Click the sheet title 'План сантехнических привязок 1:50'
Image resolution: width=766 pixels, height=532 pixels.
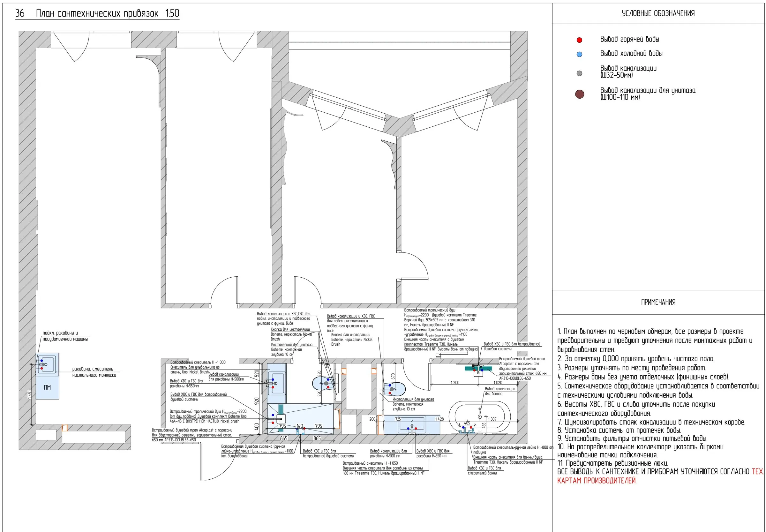point(107,13)
